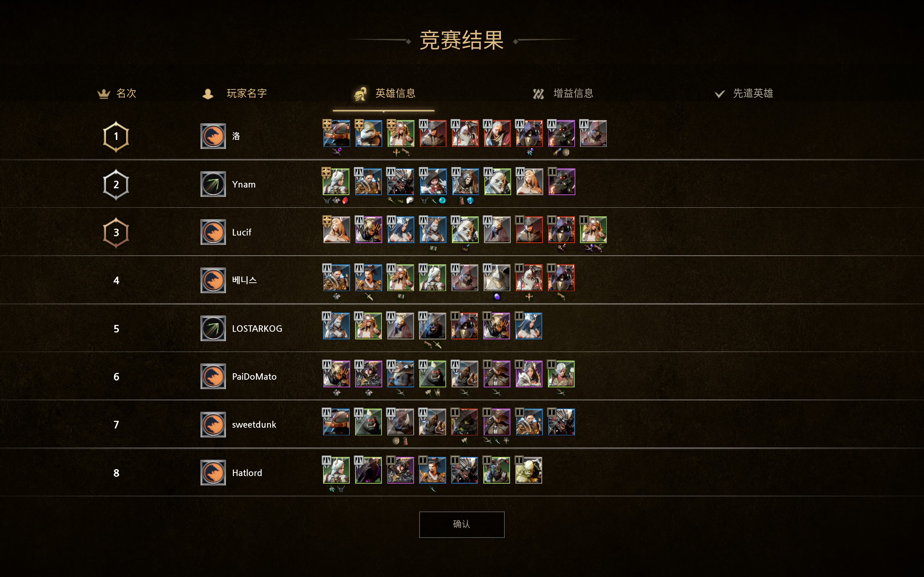
Task: Switch to the 增益信息 tab
Action: click(563, 93)
